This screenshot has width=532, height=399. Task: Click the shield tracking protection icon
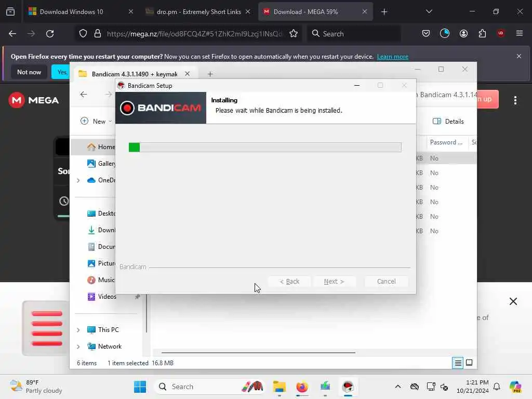click(x=83, y=34)
